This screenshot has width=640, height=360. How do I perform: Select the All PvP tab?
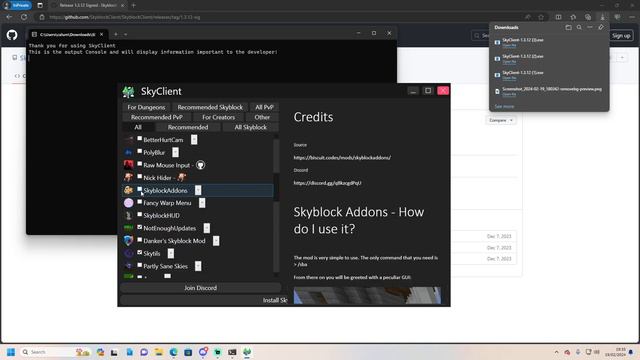pos(264,107)
